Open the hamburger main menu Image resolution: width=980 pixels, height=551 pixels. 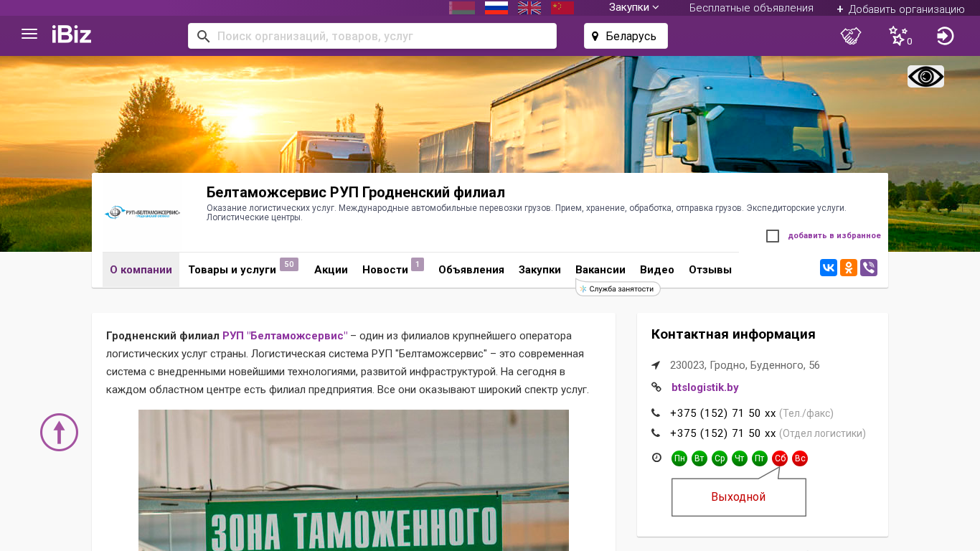click(x=29, y=34)
